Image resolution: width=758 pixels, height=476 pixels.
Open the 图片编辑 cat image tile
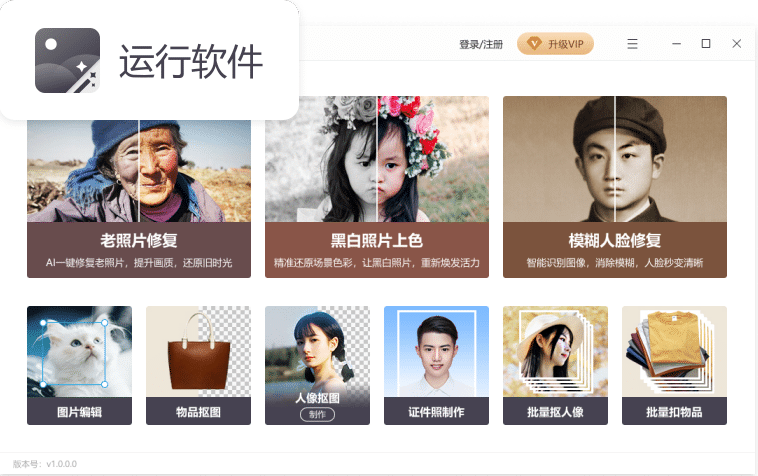79,365
